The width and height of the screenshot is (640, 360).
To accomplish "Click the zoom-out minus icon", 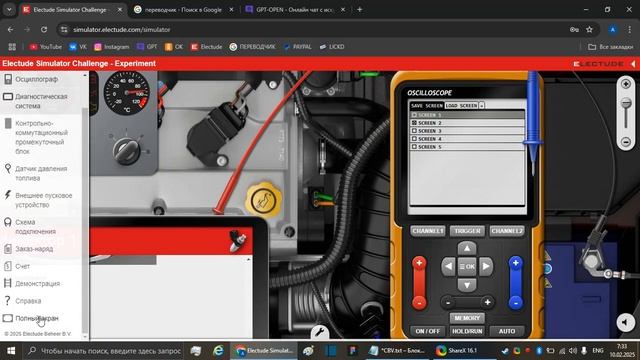I will pyautogui.click(x=626, y=142).
